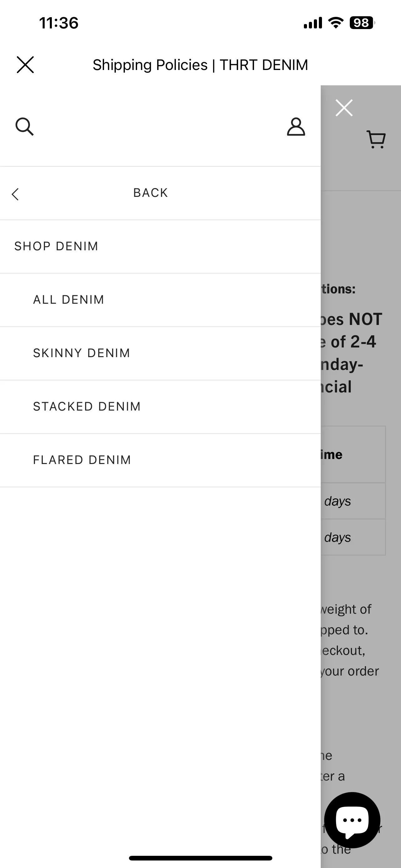Open the account profile icon

point(296,127)
